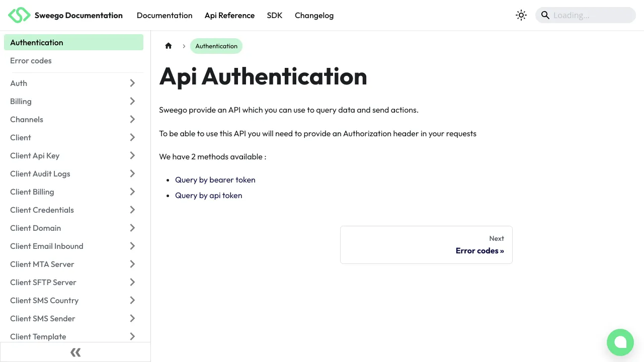Screen dimensions: 644x362
Task: Open the Query by api token link
Action: click(208, 195)
